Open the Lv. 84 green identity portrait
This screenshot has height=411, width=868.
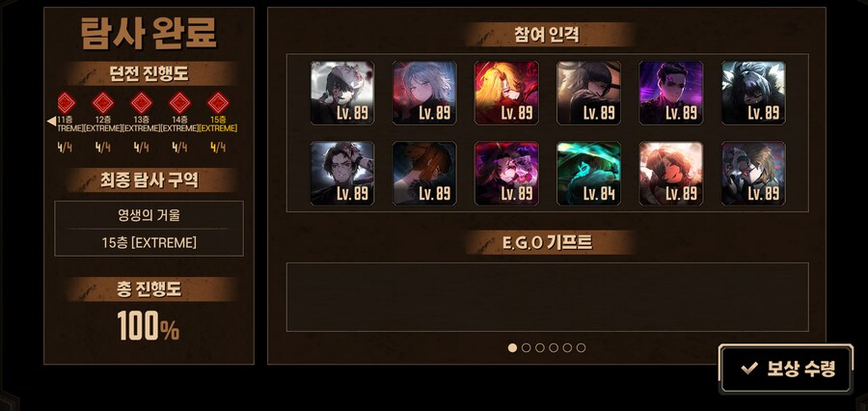tap(588, 174)
